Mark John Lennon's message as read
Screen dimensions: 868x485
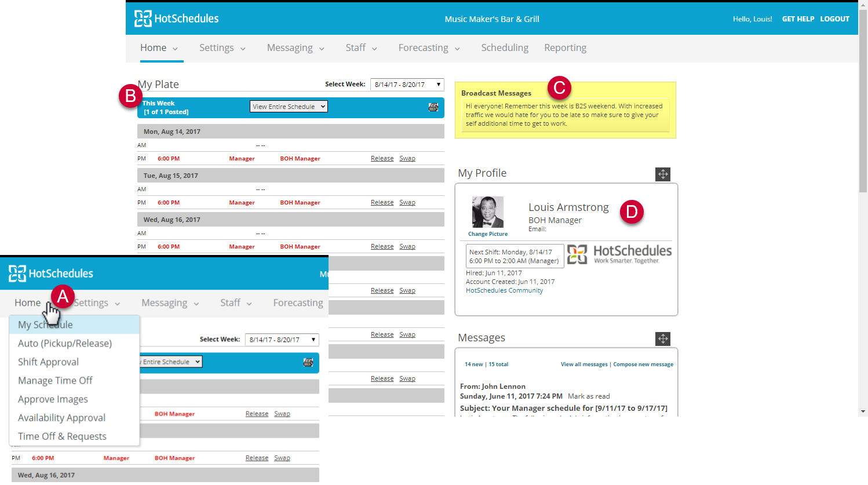(589, 396)
